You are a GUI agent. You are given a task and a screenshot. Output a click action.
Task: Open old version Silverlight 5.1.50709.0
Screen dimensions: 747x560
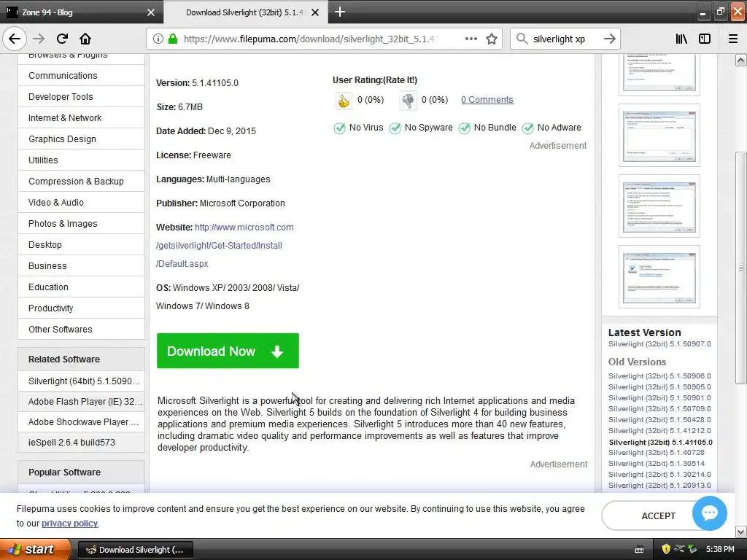coord(659,408)
